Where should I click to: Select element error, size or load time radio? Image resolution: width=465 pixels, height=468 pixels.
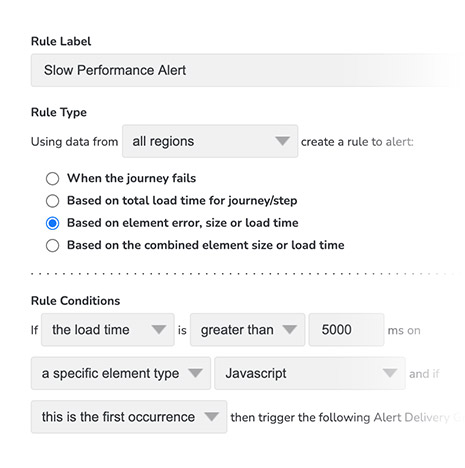[53, 223]
